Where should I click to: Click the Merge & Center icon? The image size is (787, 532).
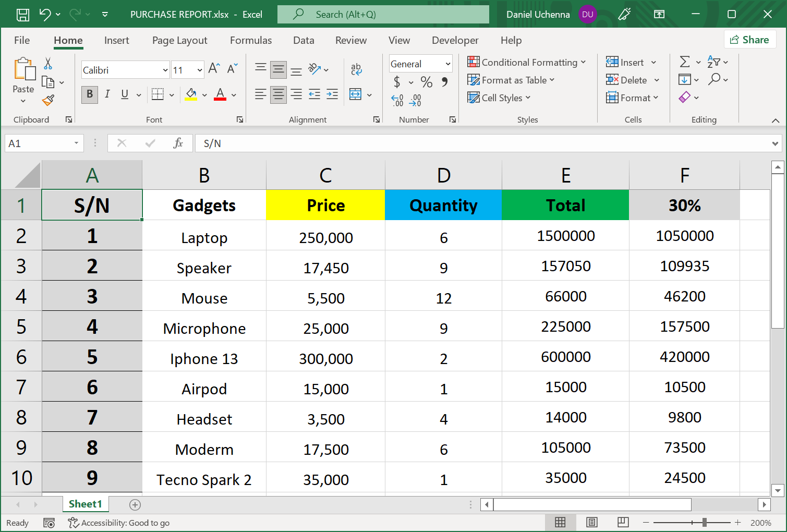356,94
